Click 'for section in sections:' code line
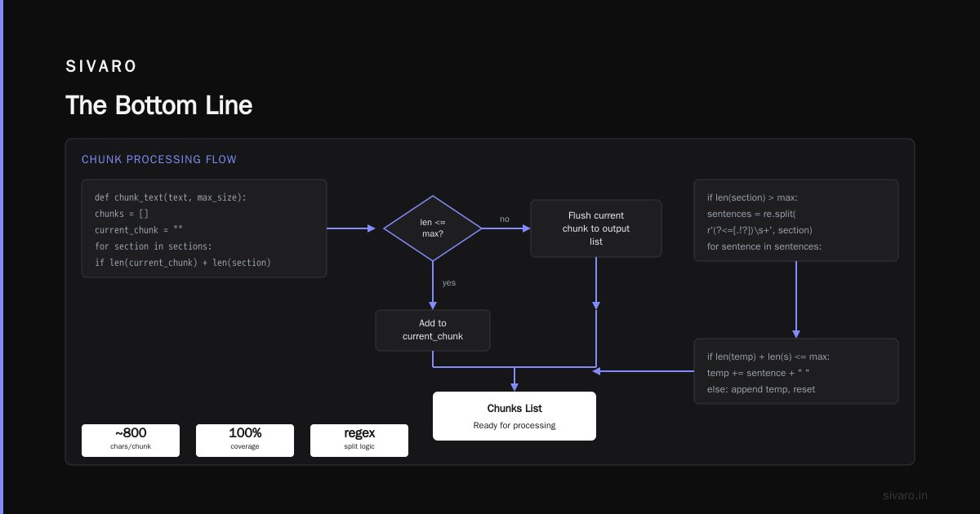 tap(154, 246)
